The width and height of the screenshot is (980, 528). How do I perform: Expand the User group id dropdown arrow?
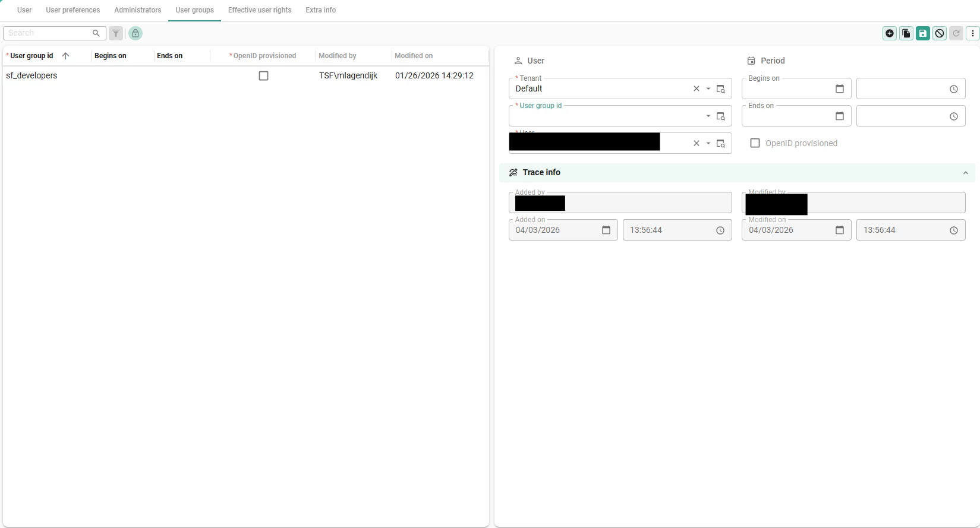point(708,116)
